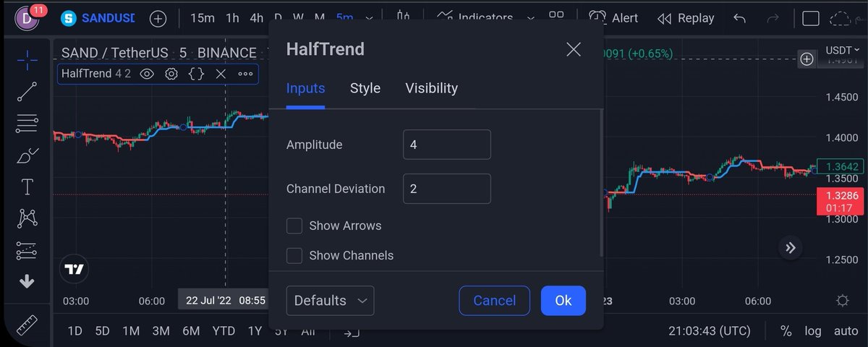This screenshot has height=347, width=868.
Task: Open the layout selection square icon
Action: point(812,18)
